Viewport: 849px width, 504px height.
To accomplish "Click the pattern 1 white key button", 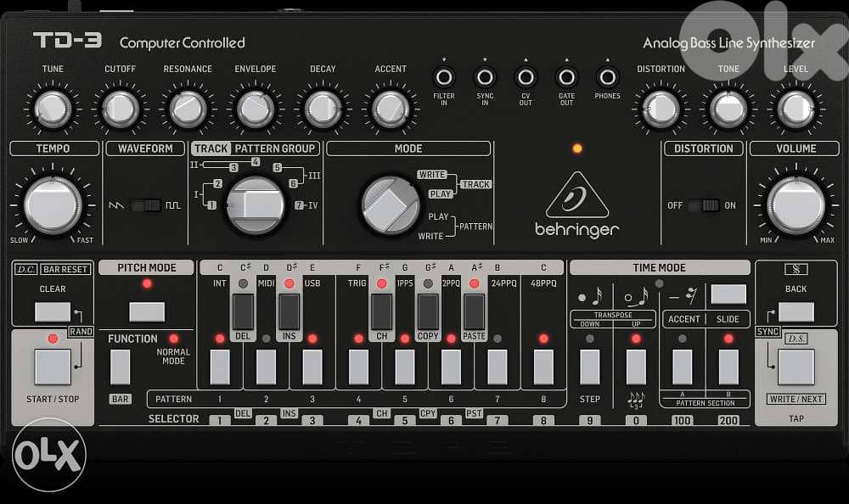I will 220,367.
